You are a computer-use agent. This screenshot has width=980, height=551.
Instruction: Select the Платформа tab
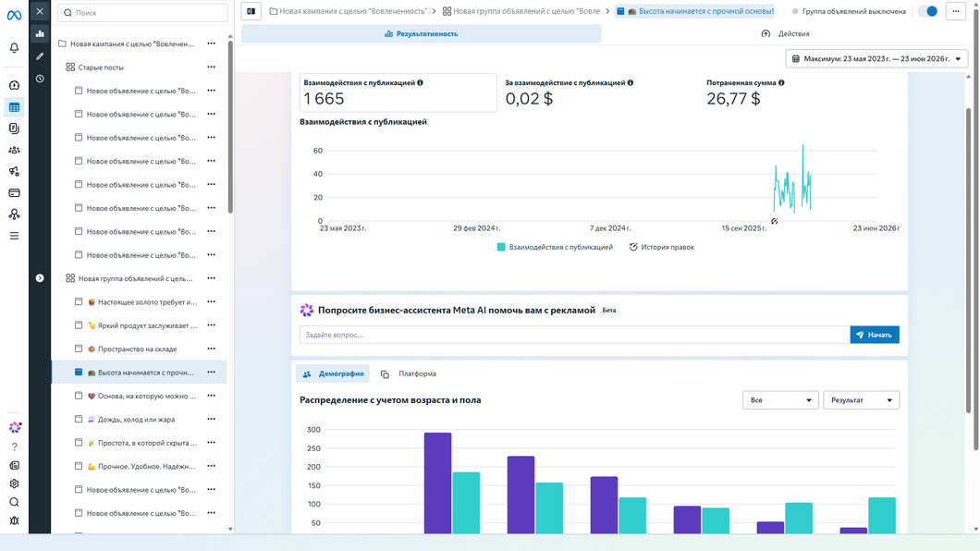tap(409, 373)
